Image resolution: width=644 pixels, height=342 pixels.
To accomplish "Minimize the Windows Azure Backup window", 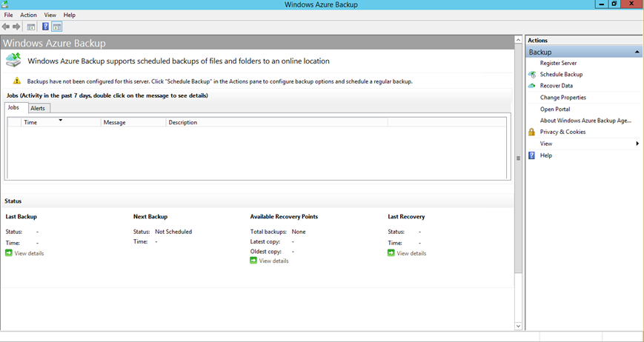I will (x=601, y=4).
